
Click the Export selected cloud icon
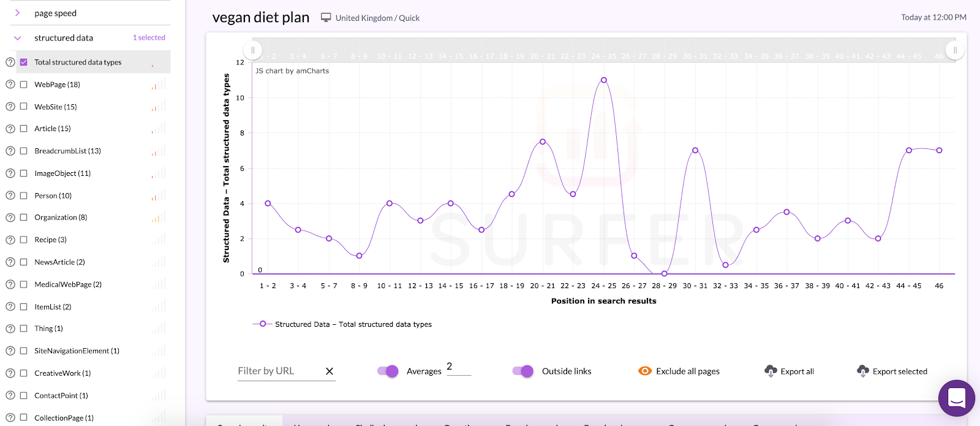862,371
